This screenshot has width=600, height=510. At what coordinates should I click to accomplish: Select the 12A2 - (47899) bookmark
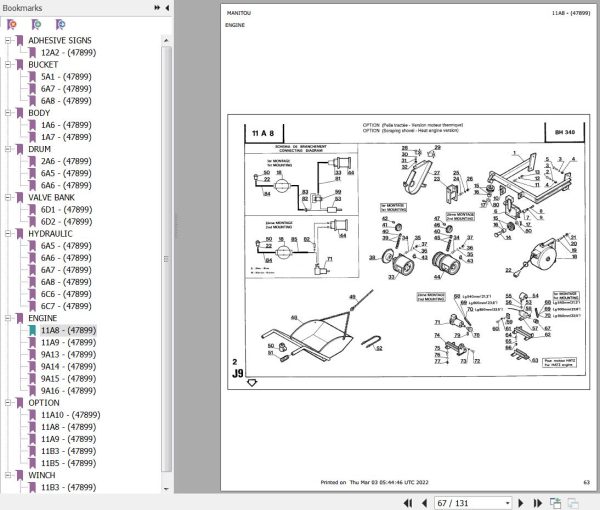pyautogui.click(x=68, y=52)
